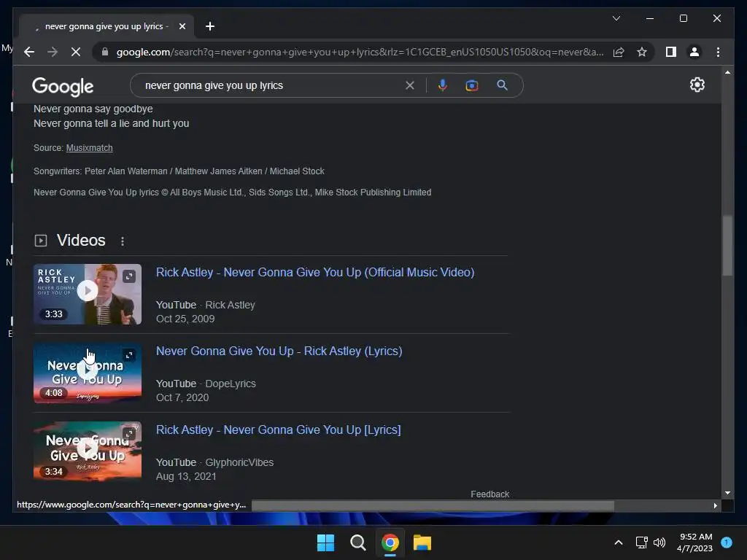Image resolution: width=747 pixels, height=560 pixels.
Task: Play the official music video thumbnail
Action: (x=88, y=290)
